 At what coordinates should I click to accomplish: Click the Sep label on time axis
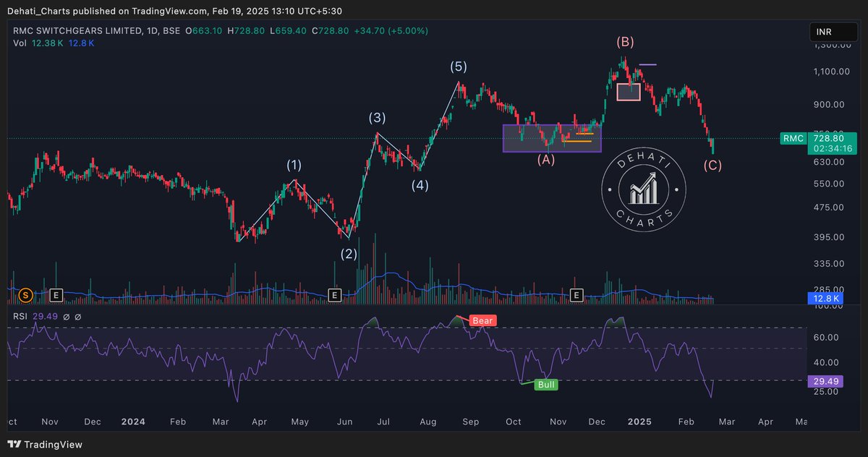[x=471, y=422]
